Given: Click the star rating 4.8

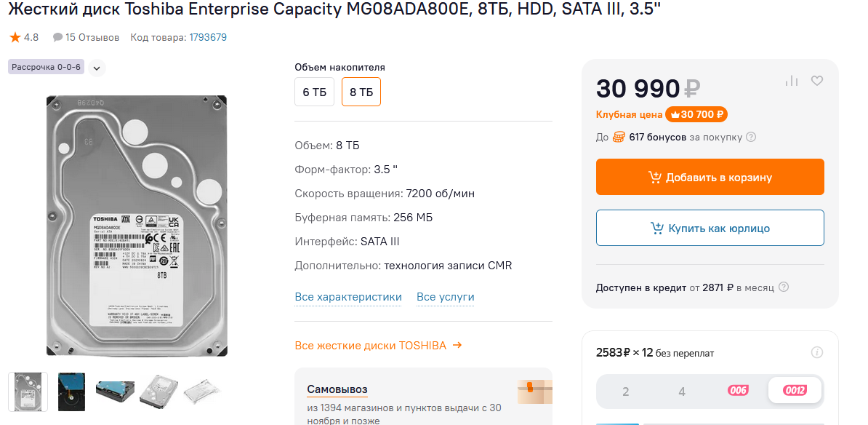Looking at the screenshot, I should 24,37.
